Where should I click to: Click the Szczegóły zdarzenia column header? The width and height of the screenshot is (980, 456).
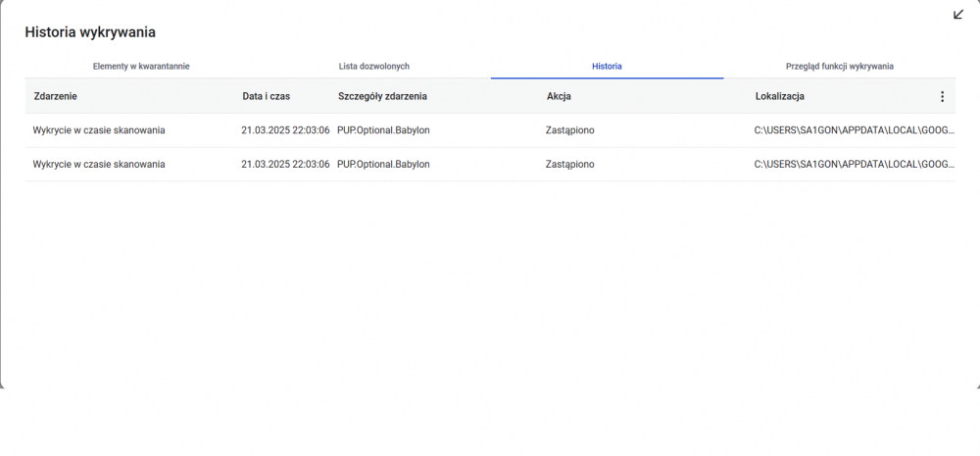pos(382,97)
